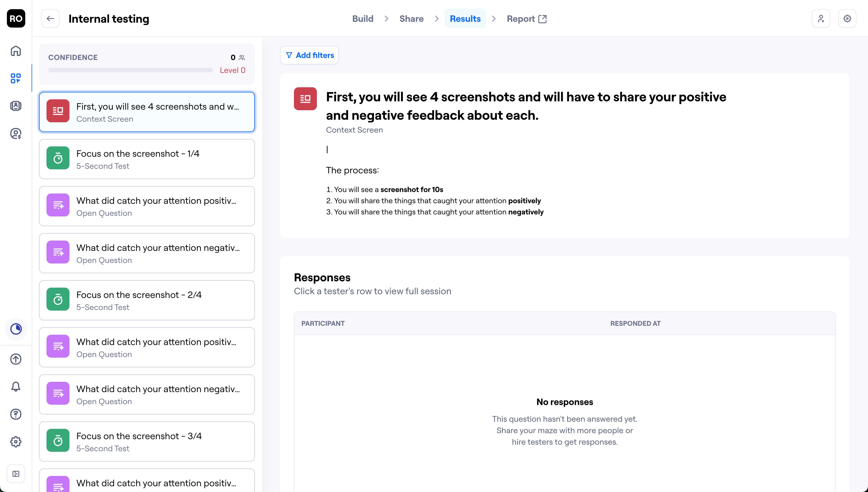The width and height of the screenshot is (868, 492).
Task: Click the upgrade arrow icon in sidebar
Action: (x=16, y=359)
